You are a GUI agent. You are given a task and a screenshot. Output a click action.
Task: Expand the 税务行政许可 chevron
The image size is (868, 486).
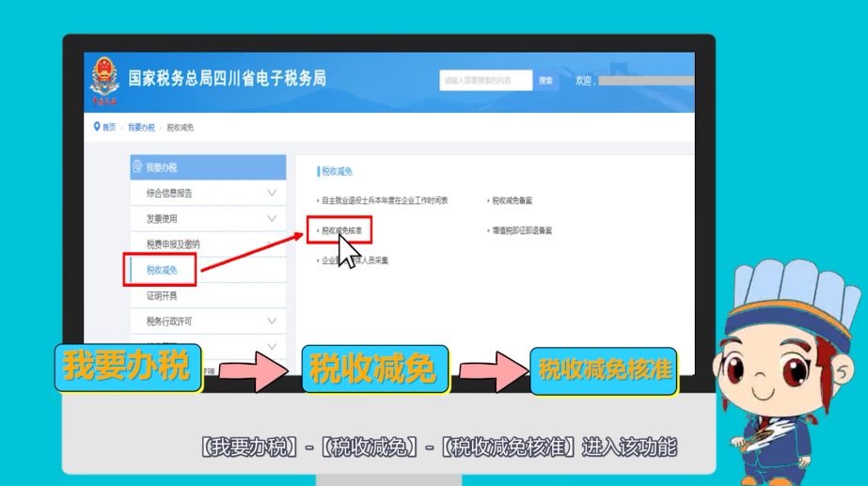[272, 321]
